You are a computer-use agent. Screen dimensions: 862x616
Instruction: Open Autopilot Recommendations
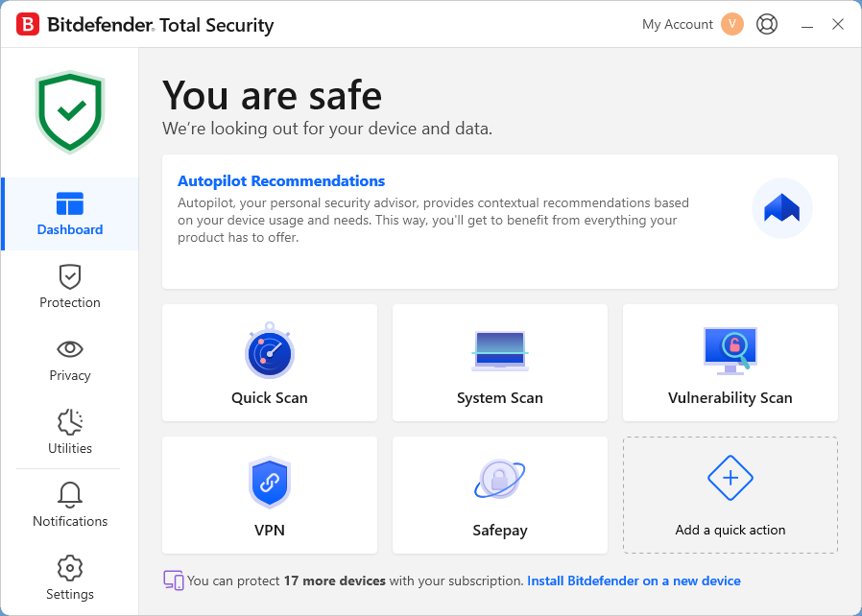pyautogui.click(x=281, y=180)
